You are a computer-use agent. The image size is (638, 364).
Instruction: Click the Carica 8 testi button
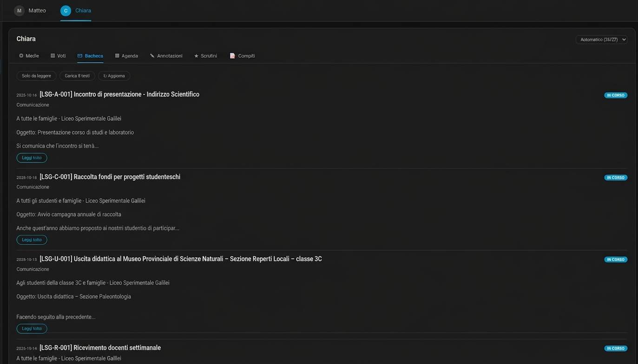click(x=77, y=76)
